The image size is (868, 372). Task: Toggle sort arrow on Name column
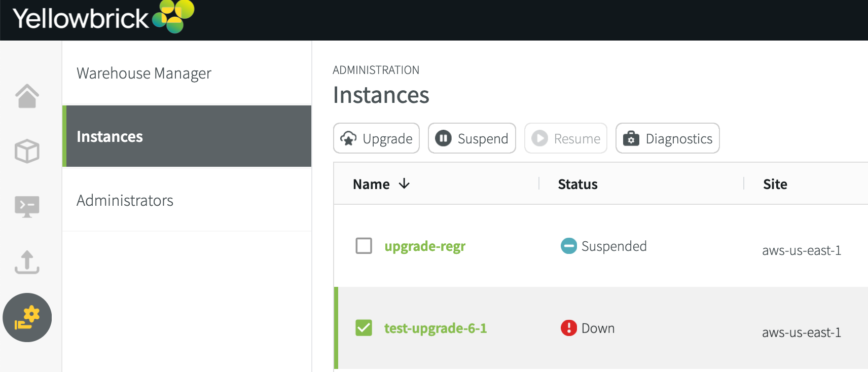coord(404,183)
